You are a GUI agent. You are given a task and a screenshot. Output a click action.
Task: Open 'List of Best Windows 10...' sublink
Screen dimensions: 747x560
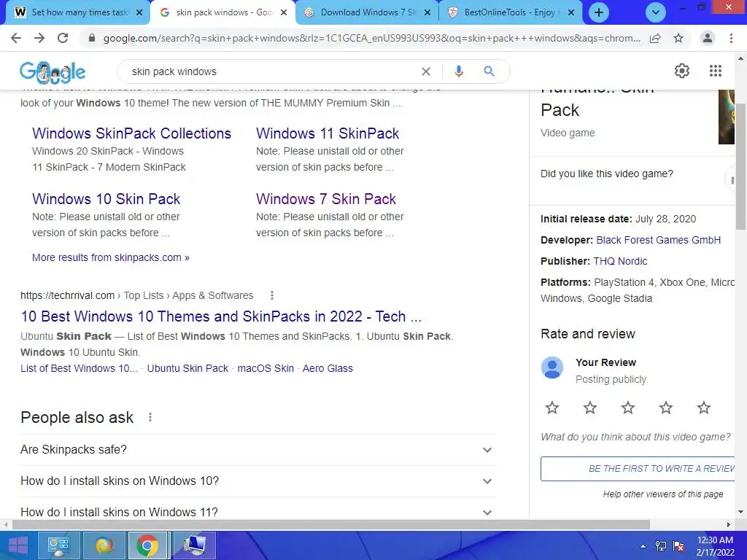tap(79, 368)
